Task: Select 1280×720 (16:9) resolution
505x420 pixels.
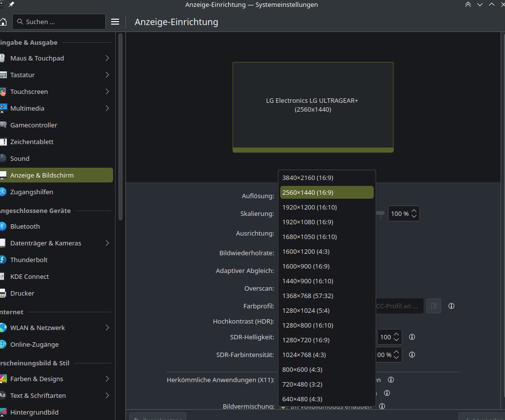Action: pos(327,340)
